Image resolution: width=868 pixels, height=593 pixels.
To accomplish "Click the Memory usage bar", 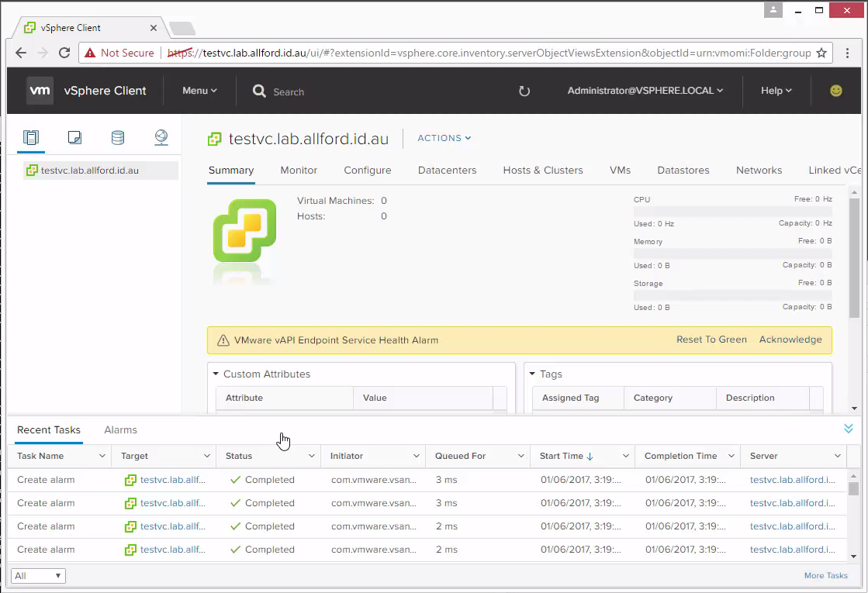I will (733, 253).
